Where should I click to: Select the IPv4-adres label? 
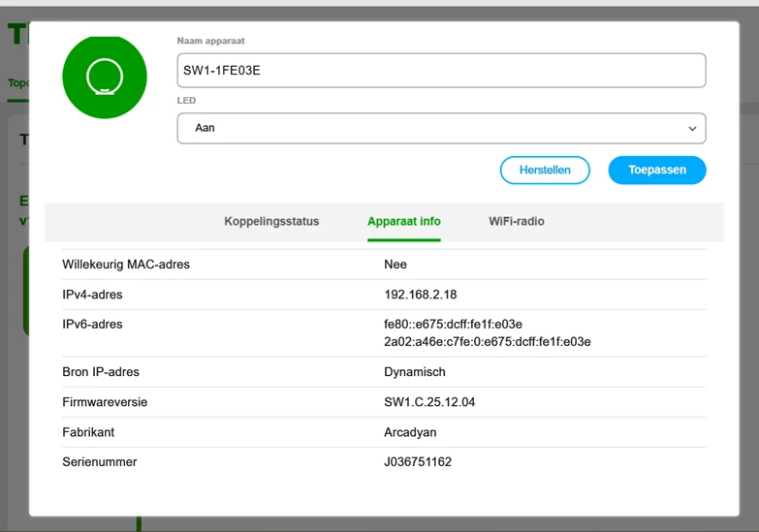[92, 295]
